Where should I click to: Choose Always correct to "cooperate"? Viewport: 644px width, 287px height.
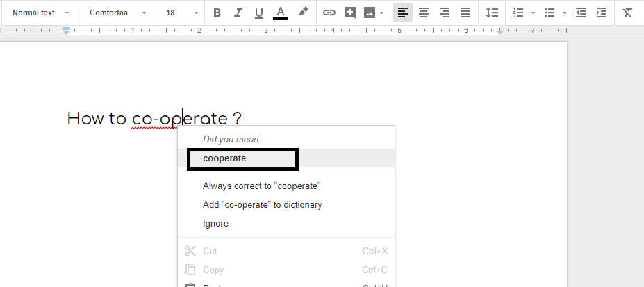(286, 186)
